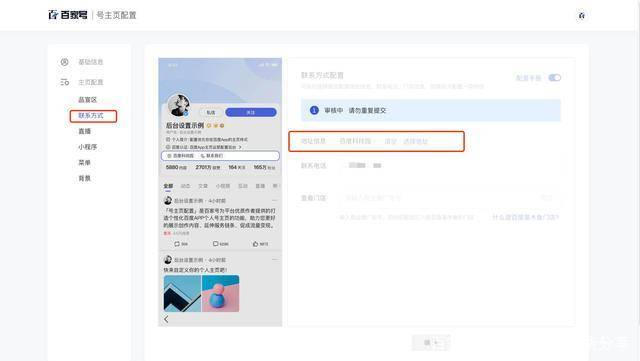The height and width of the screenshot is (361, 640).
Task: Open the account avatar at header right
Action: click(582, 16)
